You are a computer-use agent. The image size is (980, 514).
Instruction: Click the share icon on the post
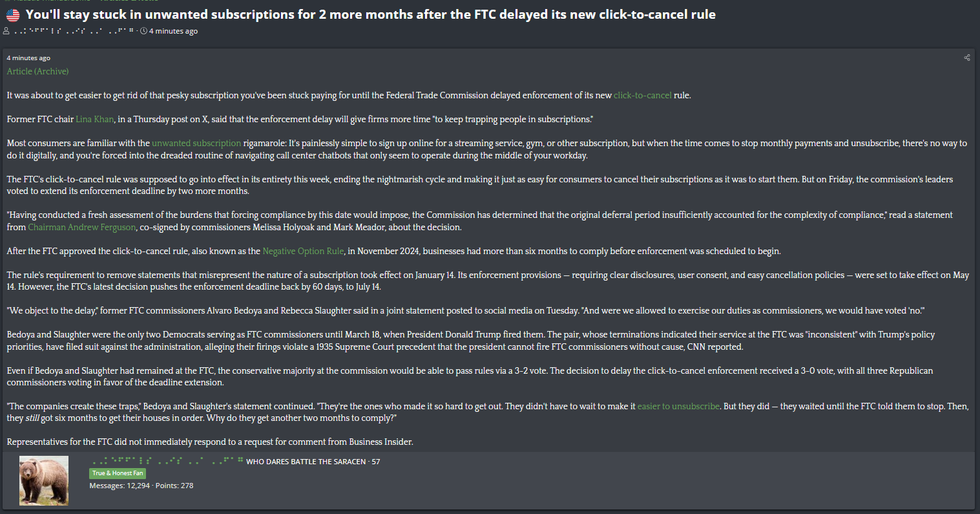967,58
